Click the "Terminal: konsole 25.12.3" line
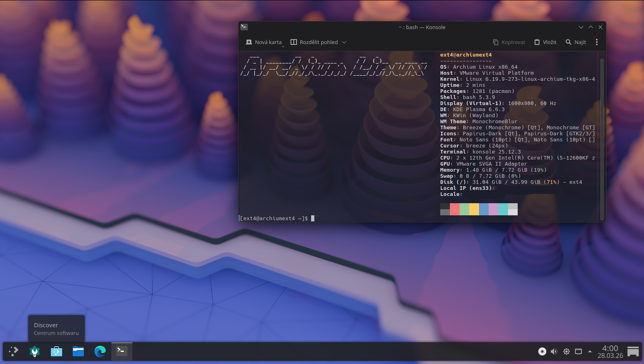The image size is (644, 364). pos(481,152)
